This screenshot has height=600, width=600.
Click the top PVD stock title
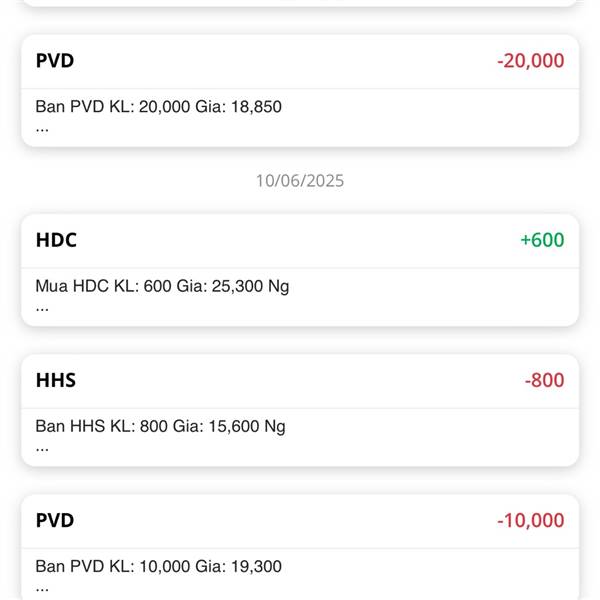[55, 61]
